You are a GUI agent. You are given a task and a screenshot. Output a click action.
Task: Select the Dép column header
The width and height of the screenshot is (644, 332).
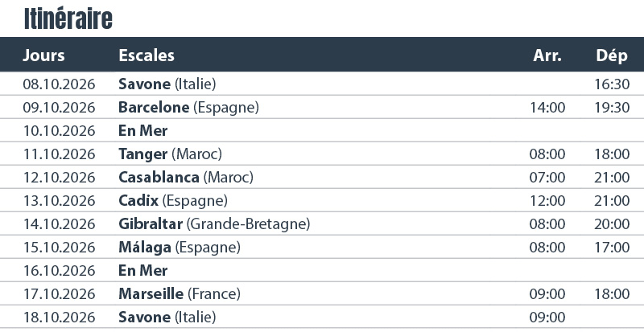(612, 55)
